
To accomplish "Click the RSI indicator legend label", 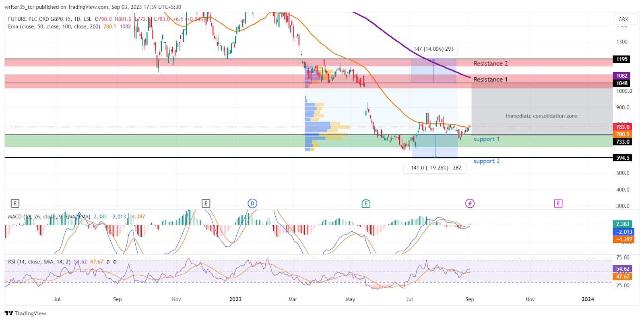I will coord(39,261).
